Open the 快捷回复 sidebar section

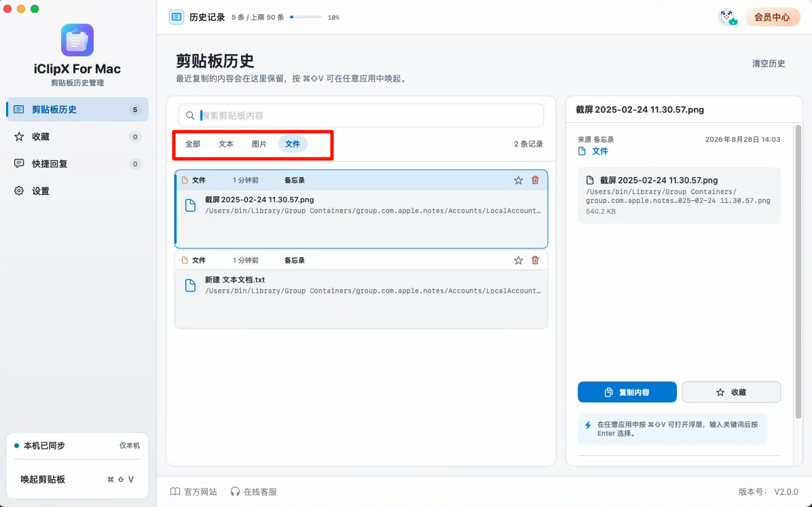(x=77, y=164)
